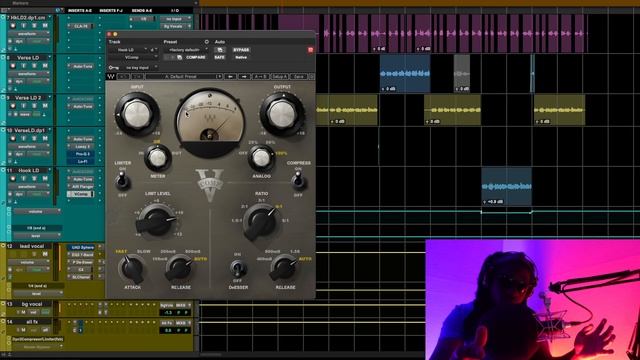Select the INSERTS F-J column header
The height and width of the screenshot is (360, 640).
[x=111, y=10]
